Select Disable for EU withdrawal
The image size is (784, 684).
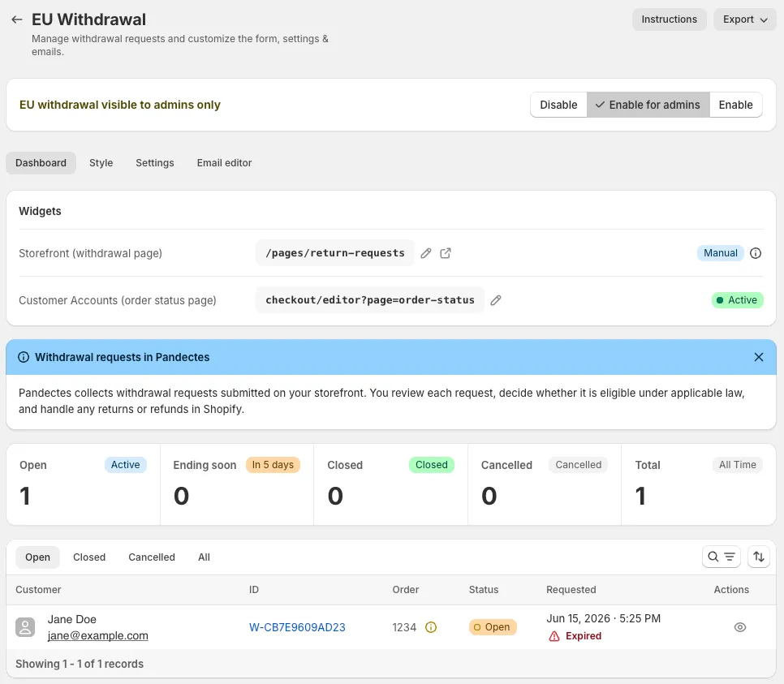tap(558, 105)
